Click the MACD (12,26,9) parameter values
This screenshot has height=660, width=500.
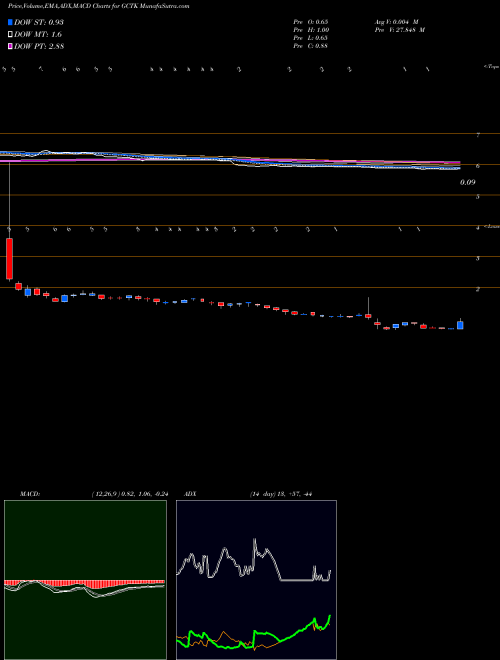pos(130,494)
